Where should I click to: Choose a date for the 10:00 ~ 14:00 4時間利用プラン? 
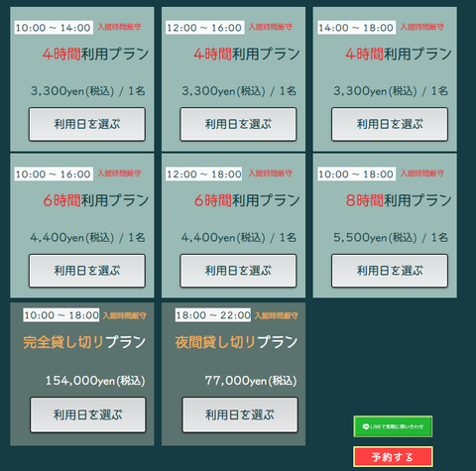click(87, 124)
